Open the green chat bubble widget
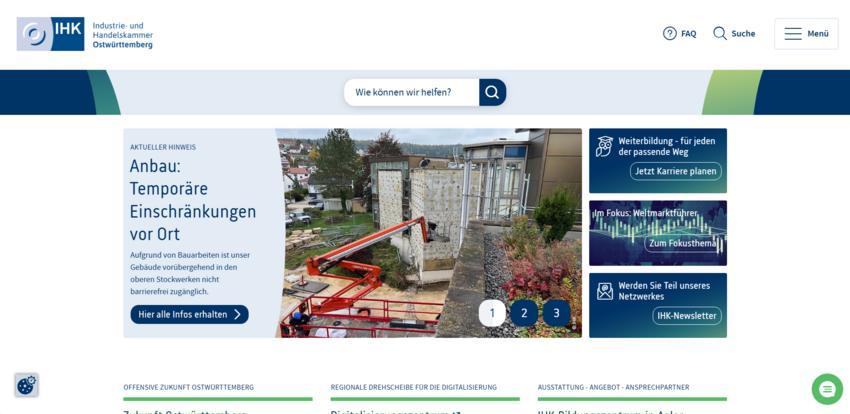The width and height of the screenshot is (850, 414). click(x=827, y=389)
